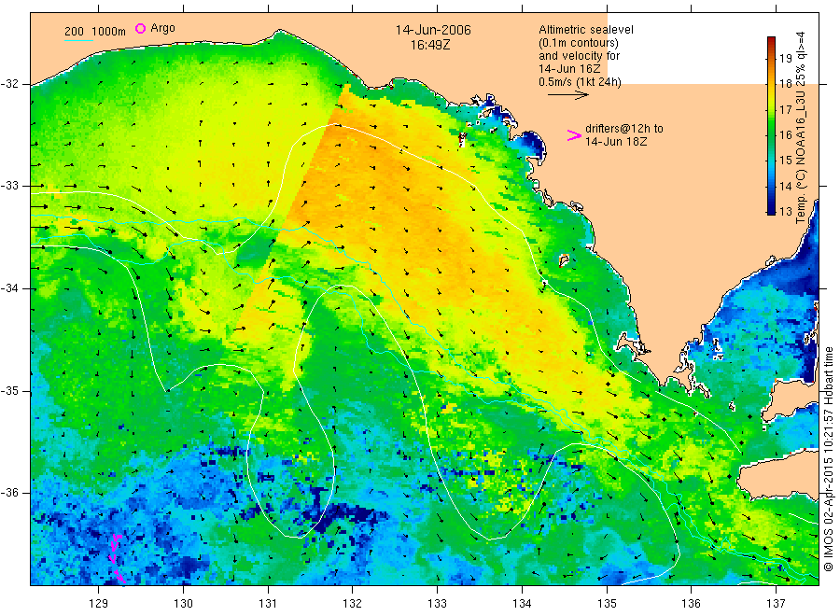
Task: Click the longitude axis label "134"
Action: click(522, 604)
